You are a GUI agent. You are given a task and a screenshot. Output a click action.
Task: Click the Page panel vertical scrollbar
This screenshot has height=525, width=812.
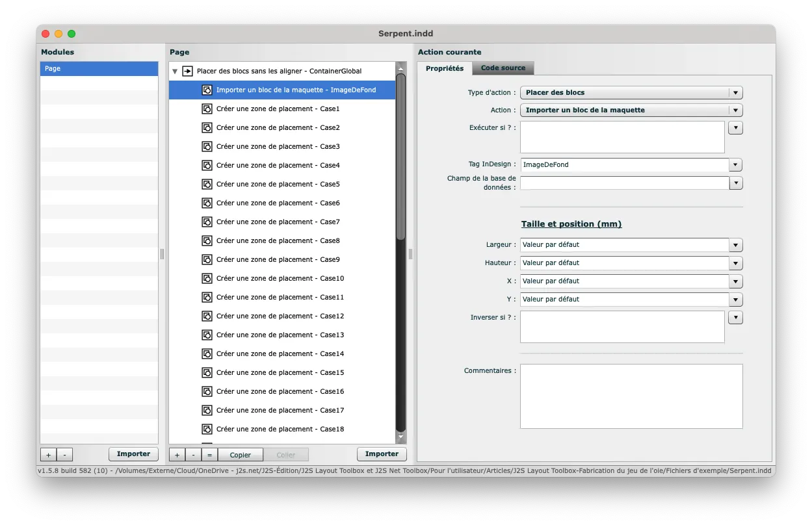click(400, 156)
